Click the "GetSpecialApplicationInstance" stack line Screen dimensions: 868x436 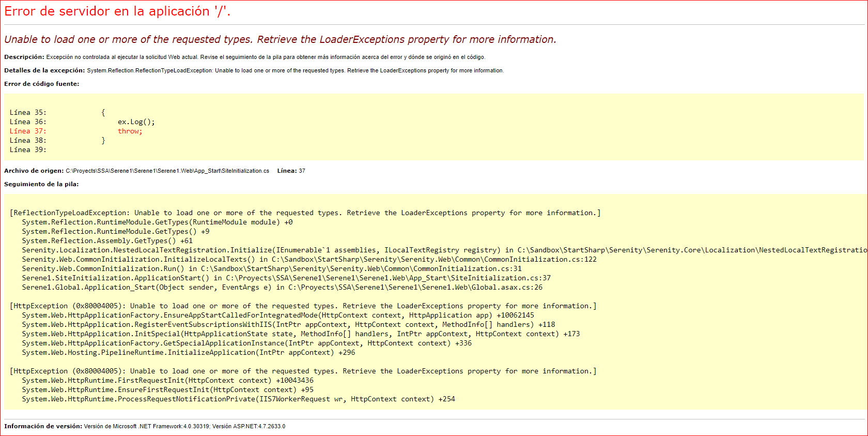tap(246, 343)
